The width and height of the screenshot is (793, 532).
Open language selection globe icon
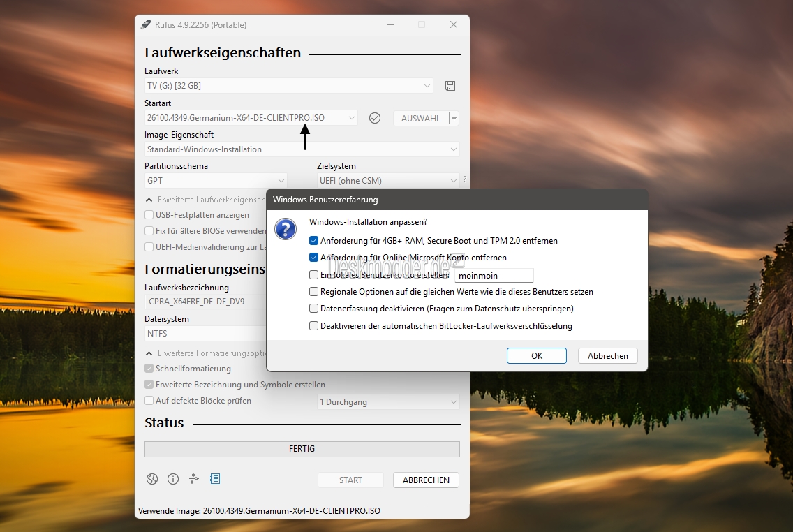tap(152, 479)
